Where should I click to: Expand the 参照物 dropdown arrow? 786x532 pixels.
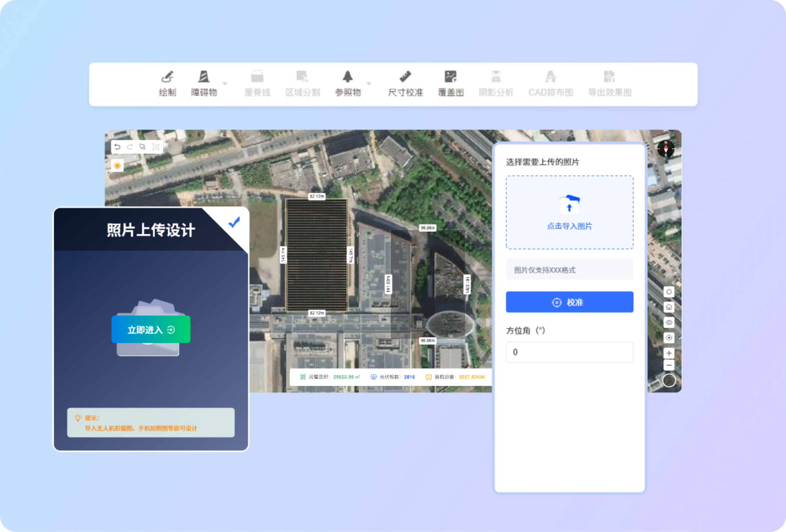pyautogui.click(x=369, y=84)
